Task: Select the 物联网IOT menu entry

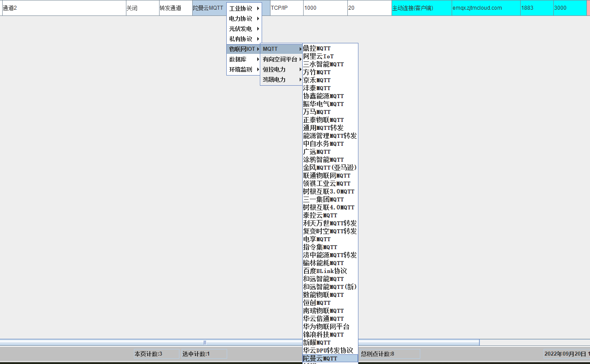Action: [244, 49]
